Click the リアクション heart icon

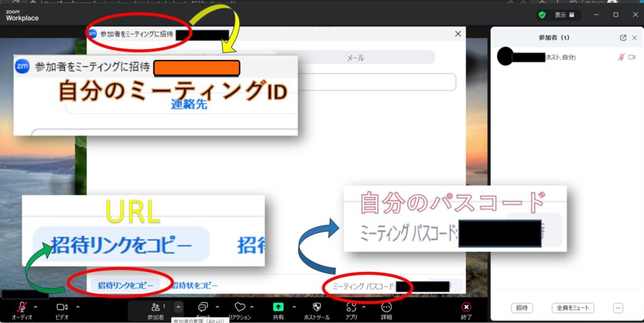pos(240,307)
